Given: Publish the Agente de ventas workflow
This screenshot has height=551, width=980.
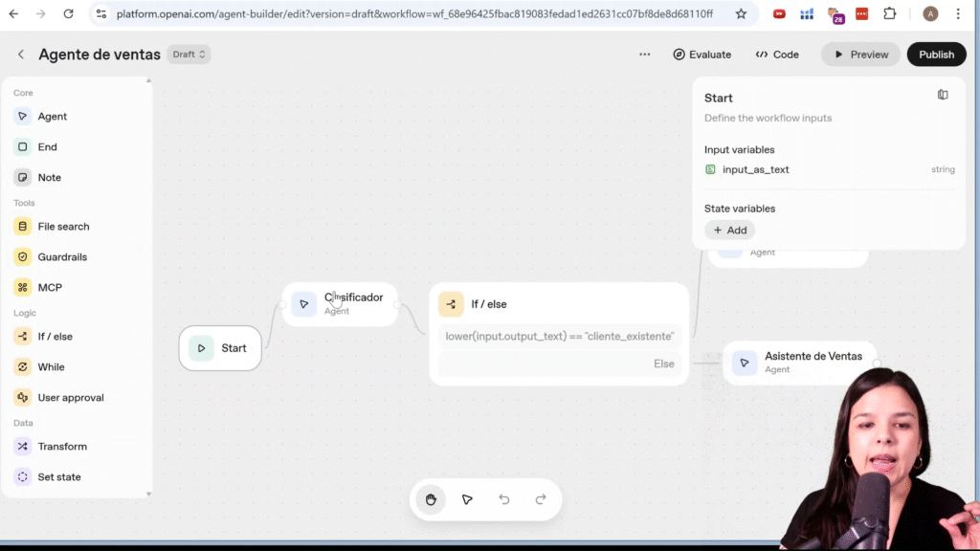Looking at the screenshot, I should 936,54.
